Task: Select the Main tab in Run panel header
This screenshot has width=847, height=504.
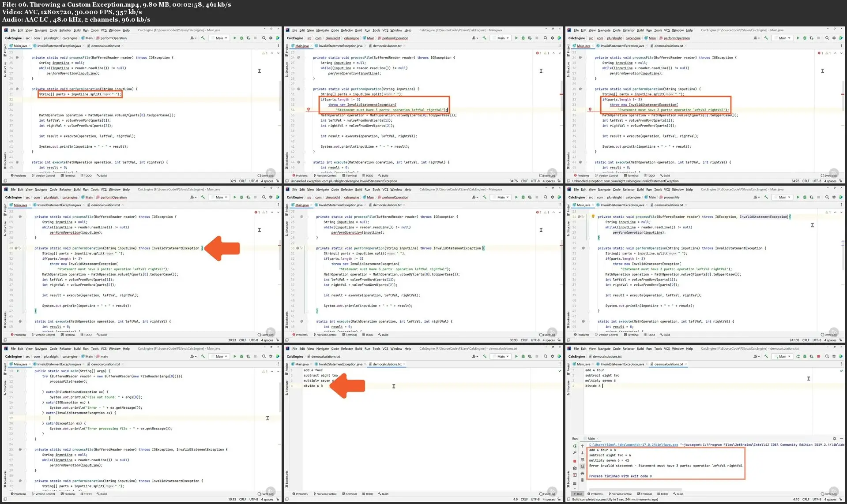Action: (591, 438)
